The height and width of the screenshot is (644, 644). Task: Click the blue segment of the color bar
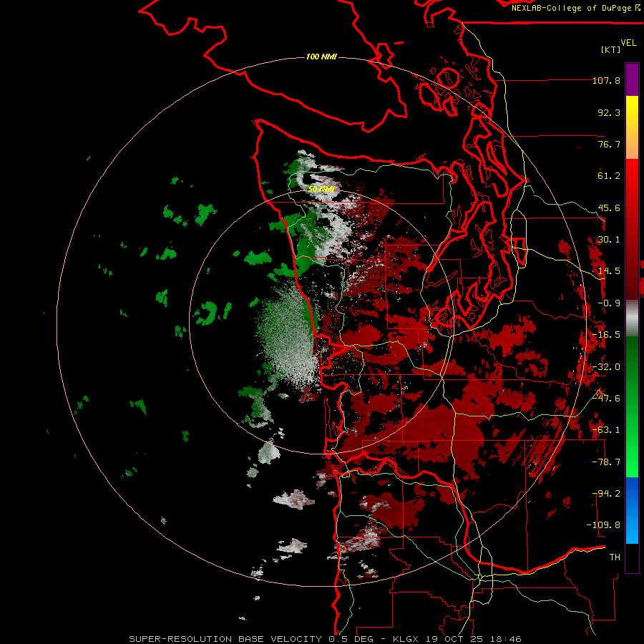pyautogui.click(x=632, y=510)
